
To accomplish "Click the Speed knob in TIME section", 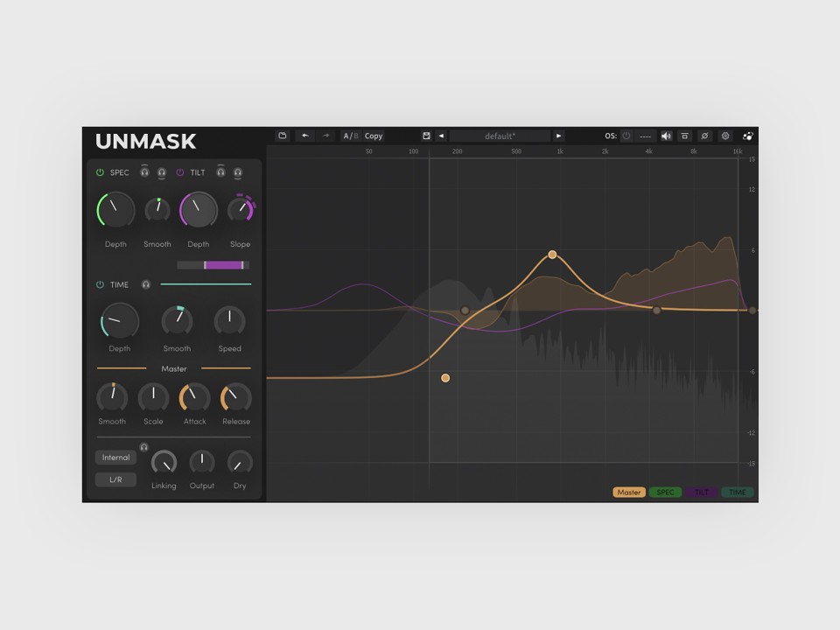I will coord(230,321).
